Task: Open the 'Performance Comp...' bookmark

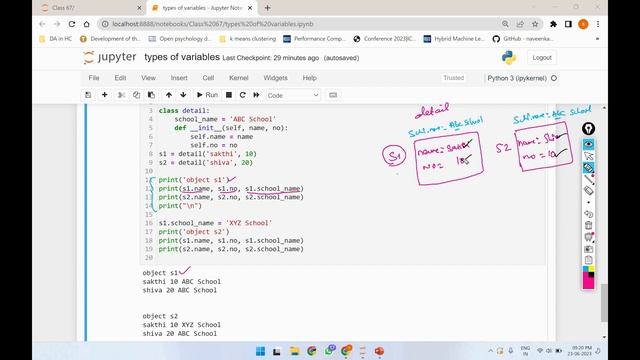Action: 314,39
